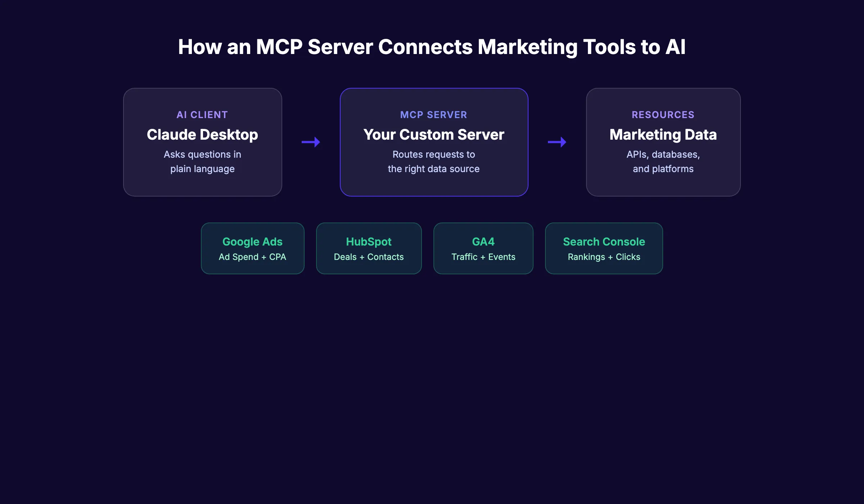
Task: Click the title "How an MCP Server Connects Marketing Tools to AI"
Action: pos(432,47)
